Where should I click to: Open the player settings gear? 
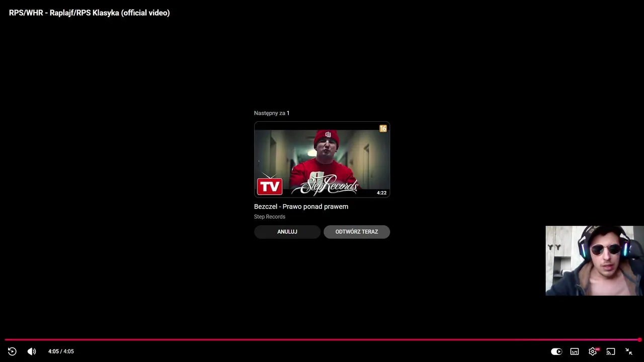pyautogui.click(x=593, y=351)
